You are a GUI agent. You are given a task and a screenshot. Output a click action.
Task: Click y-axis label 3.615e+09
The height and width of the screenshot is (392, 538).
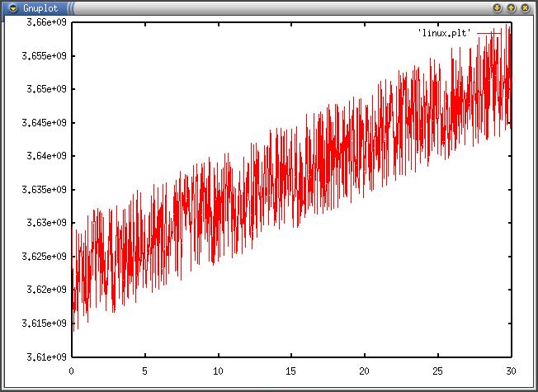(44, 324)
